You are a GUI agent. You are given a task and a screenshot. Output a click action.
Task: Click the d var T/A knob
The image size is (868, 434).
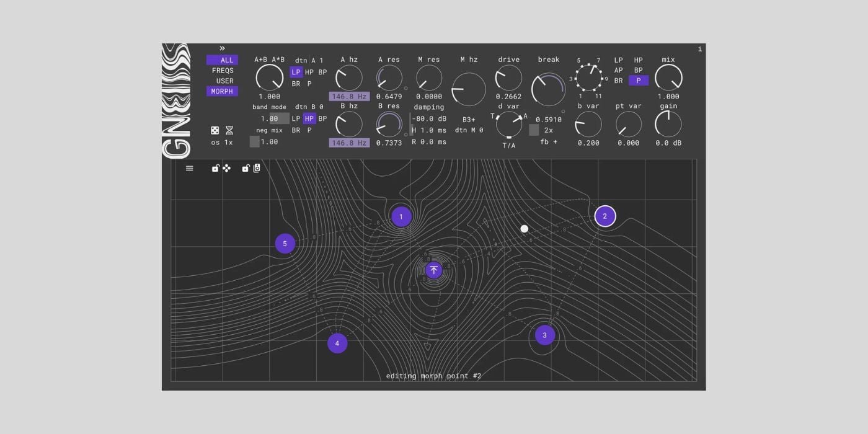tap(508, 124)
